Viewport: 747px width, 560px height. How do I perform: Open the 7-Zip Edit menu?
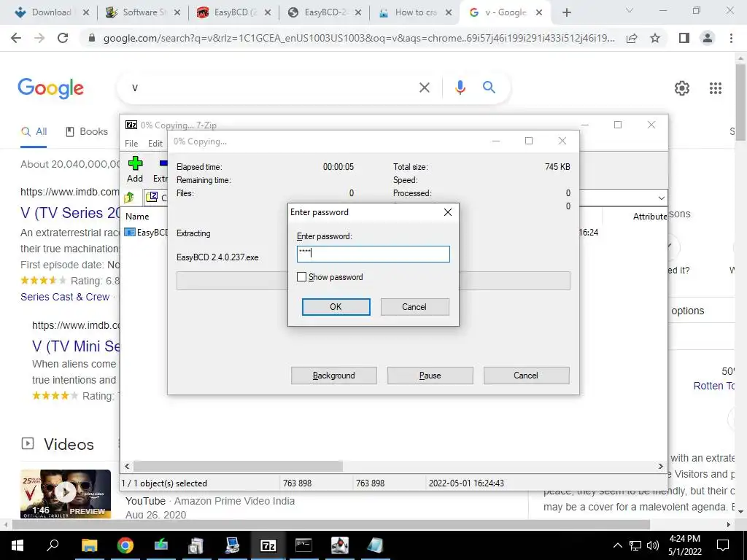tap(155, 144)
